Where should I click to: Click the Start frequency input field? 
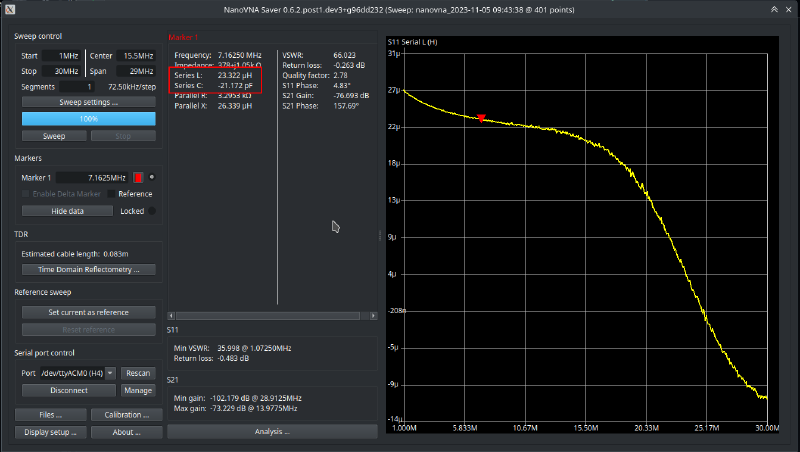pyautogui.click(x=62, y=56)
